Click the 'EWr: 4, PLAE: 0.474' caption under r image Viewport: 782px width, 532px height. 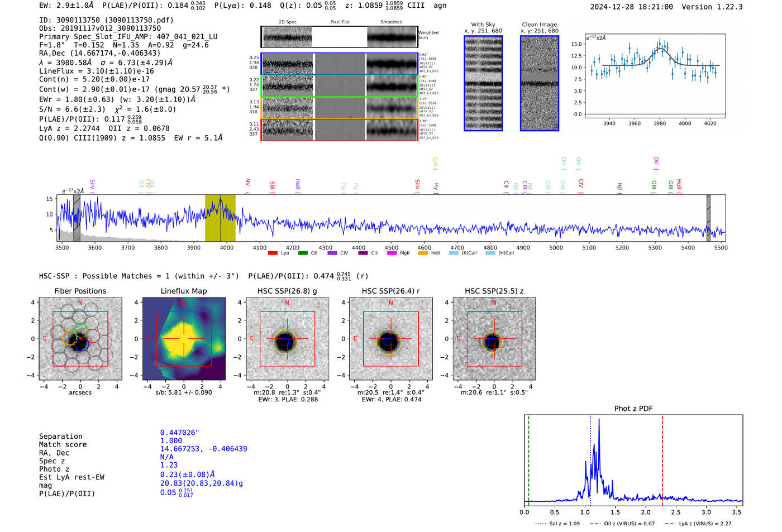[391, 399]
